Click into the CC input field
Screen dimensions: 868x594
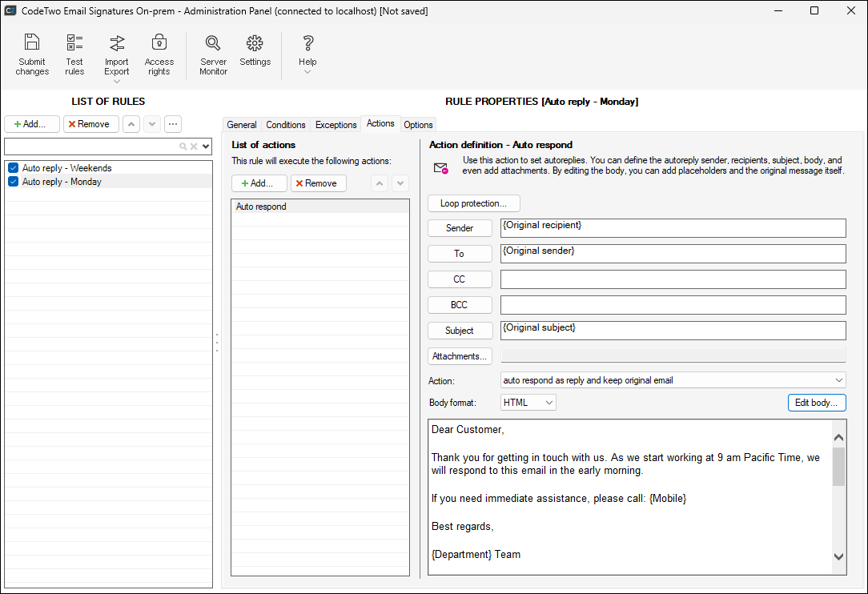click(x=673, y=279)
